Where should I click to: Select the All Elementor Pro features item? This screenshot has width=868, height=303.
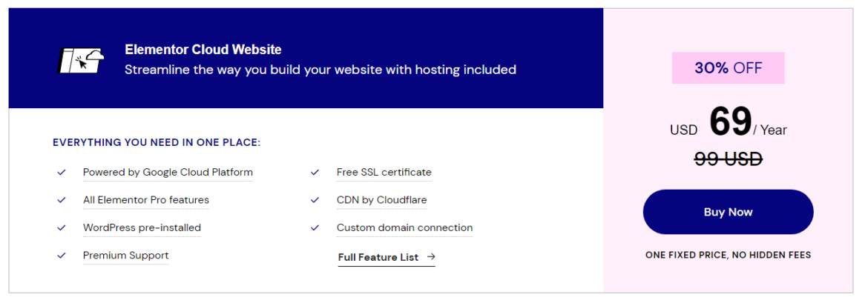point(146,200)
